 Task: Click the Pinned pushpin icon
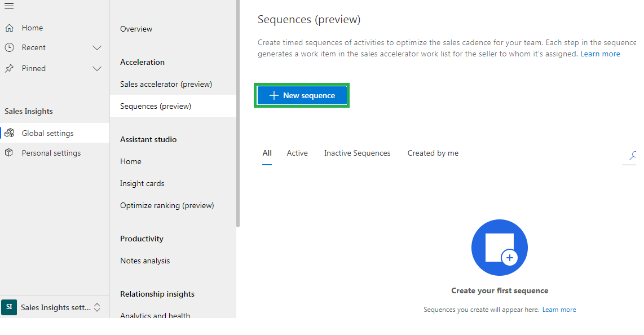(9, 69)
